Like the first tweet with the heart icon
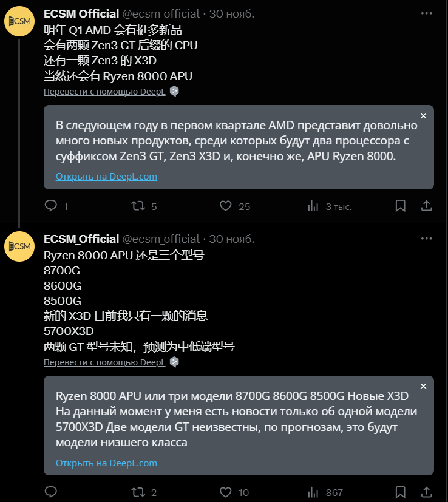 pos(225,206)
